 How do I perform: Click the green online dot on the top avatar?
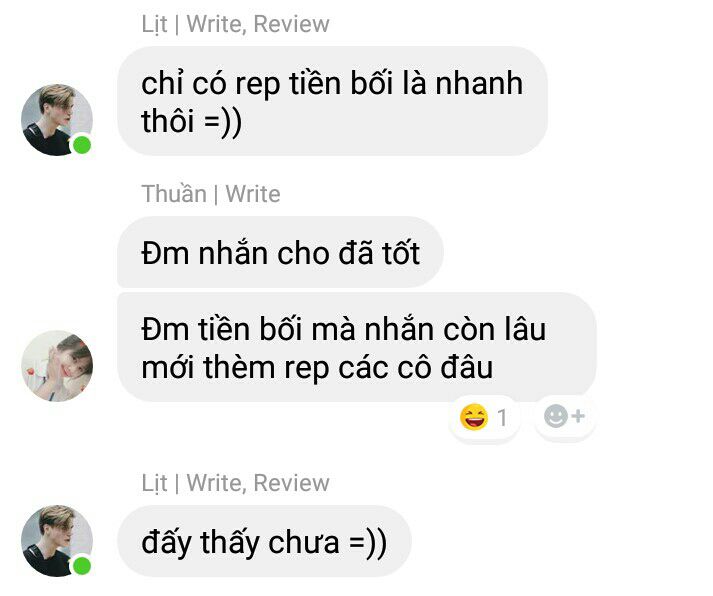(82, 145)
